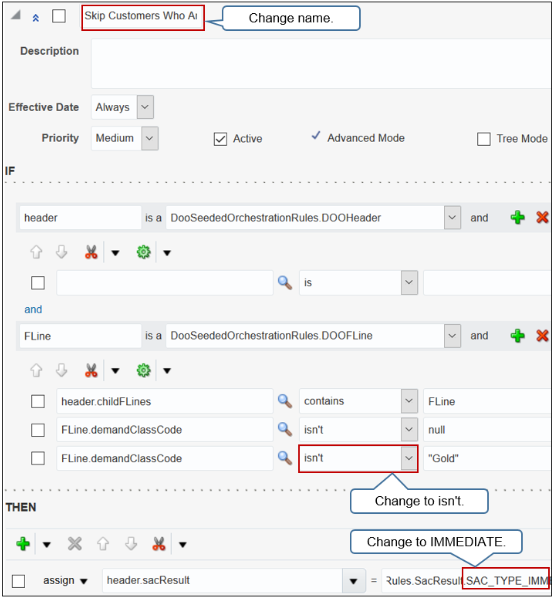Viewport: 554px width, 598px height.
Task: Click the green gear icon in the header toolbar
Action: pyautogui.click(x=143, y=252)
